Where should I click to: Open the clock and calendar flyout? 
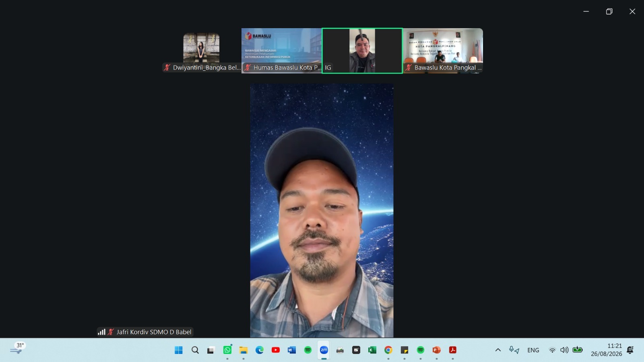(607, 350)
